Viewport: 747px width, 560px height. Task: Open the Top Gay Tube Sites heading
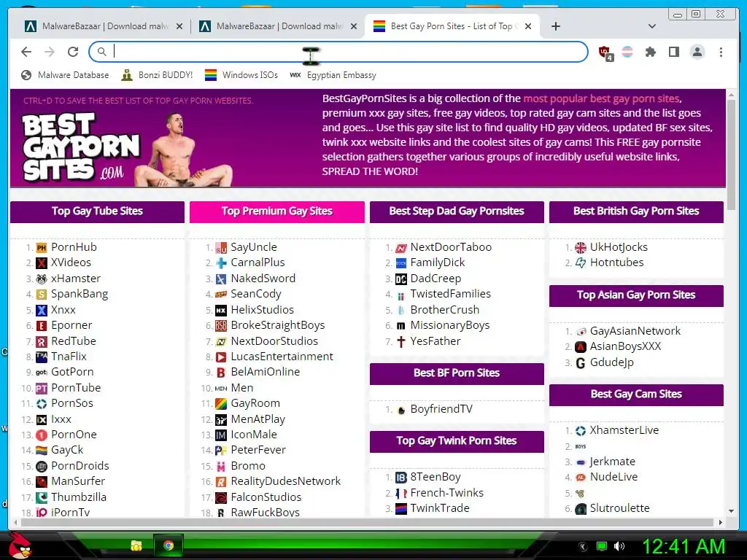[97, 211]
